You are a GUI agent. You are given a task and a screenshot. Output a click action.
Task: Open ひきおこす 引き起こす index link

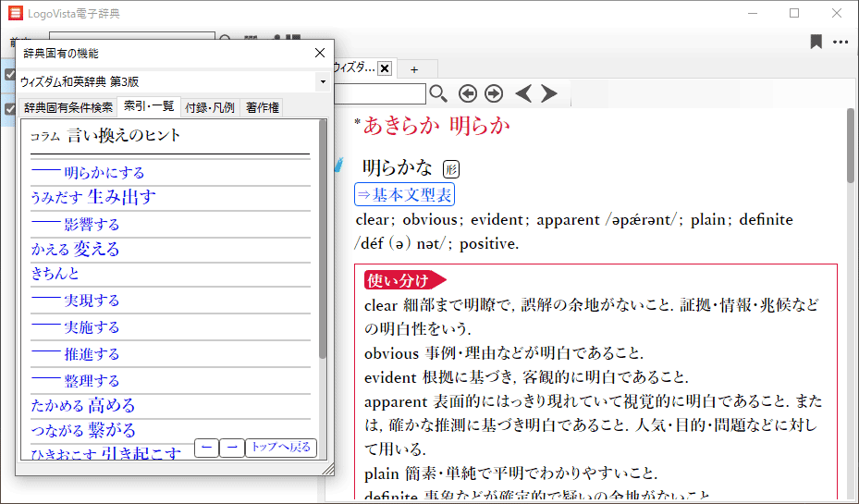[105, 453]
